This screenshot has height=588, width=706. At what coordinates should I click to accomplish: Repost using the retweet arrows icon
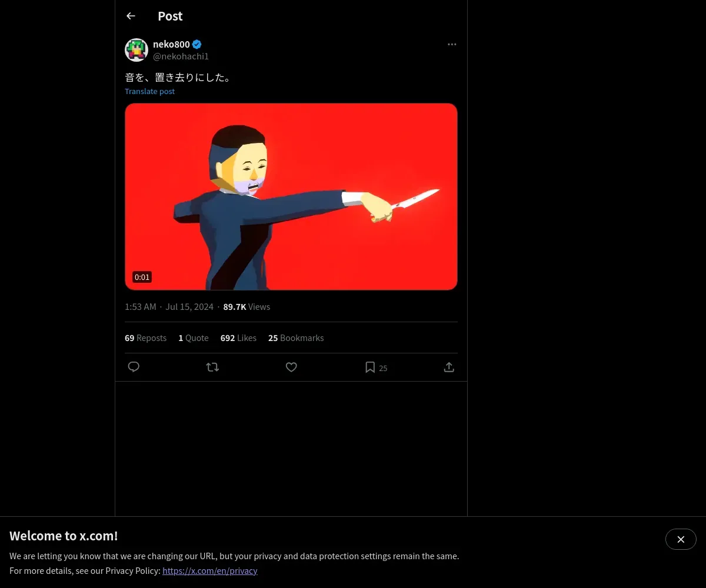point(212,367)
